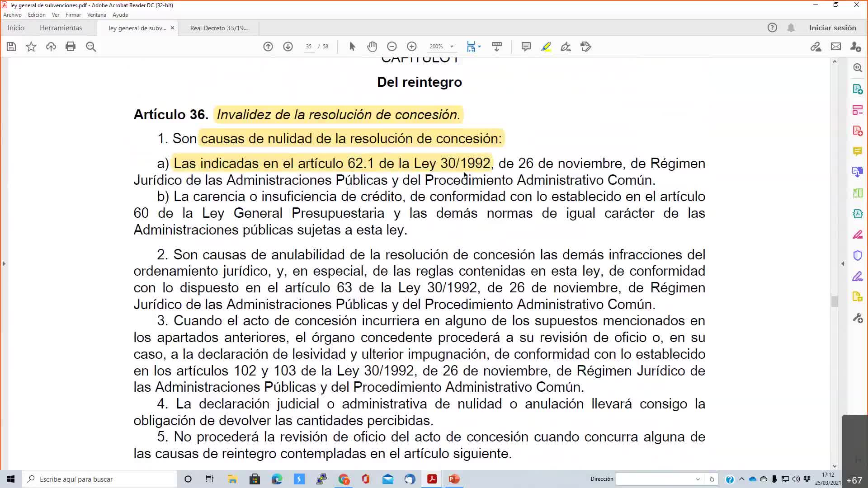This screenshot has width=868, height=488.
Task: Open the Ventana menu
Action: pyautogui.click(x=97, y=15)
